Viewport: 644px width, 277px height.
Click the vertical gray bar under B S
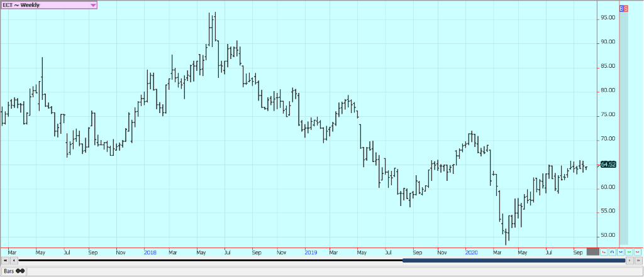point(623,128)
